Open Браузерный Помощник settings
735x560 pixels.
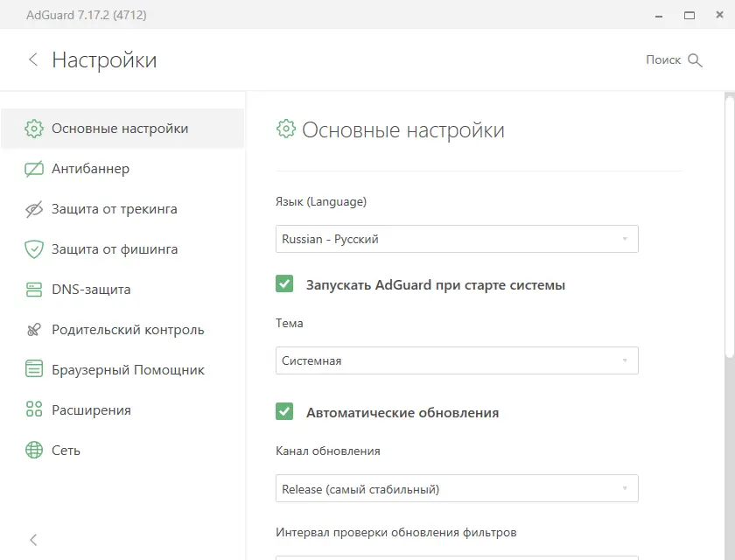[127, 369]
